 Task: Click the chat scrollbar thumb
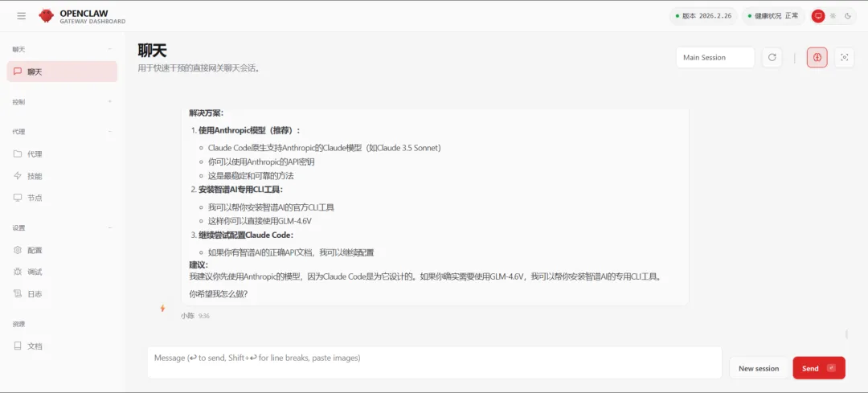[x=847, y=334]
